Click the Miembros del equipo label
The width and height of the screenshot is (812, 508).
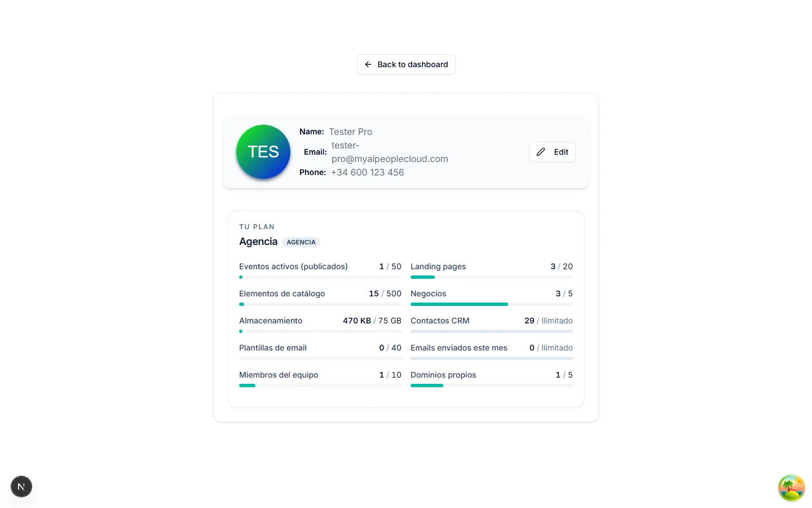click(279, 375)
